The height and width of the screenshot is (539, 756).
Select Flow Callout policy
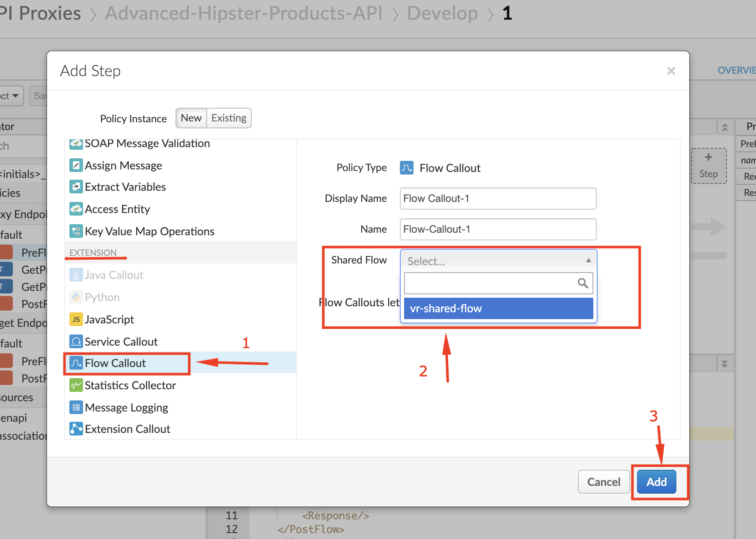(x=115, y=363)
